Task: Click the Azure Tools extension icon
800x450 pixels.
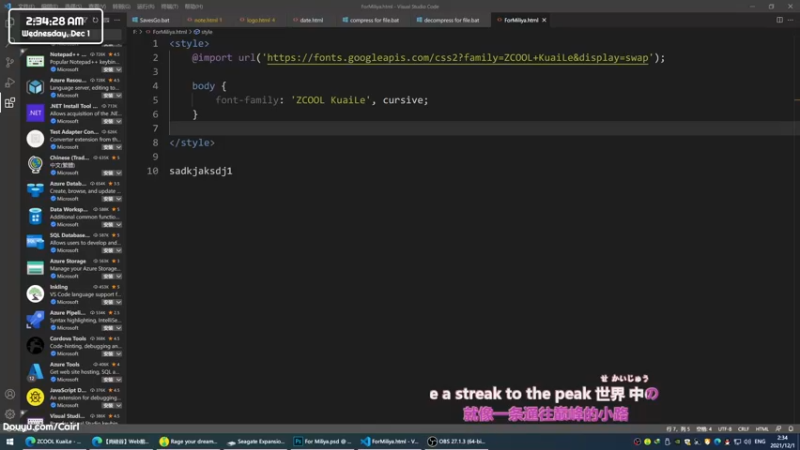Action: click(35, 371)
